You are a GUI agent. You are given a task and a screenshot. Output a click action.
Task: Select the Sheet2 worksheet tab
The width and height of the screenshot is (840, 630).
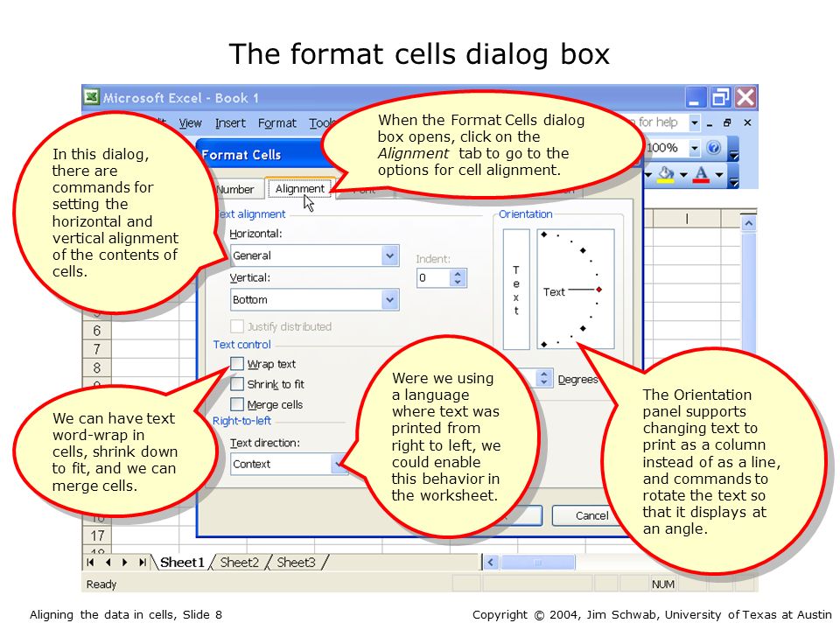pyautogui.click(x=239, y=562)
